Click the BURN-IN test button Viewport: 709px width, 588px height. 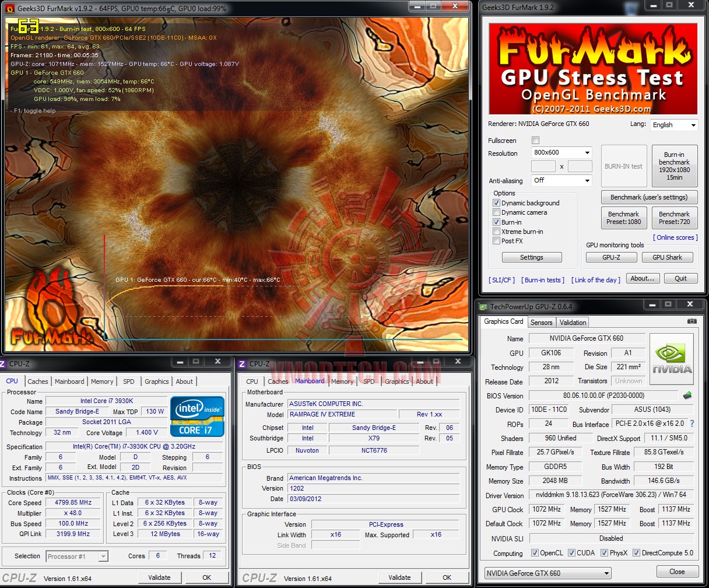tap(624, 166)
